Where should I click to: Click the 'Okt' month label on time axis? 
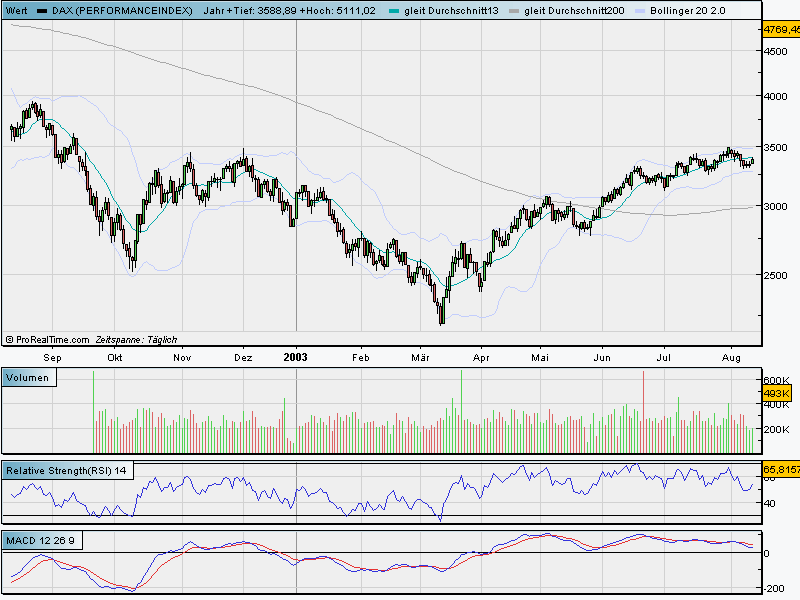click(115, 356)
